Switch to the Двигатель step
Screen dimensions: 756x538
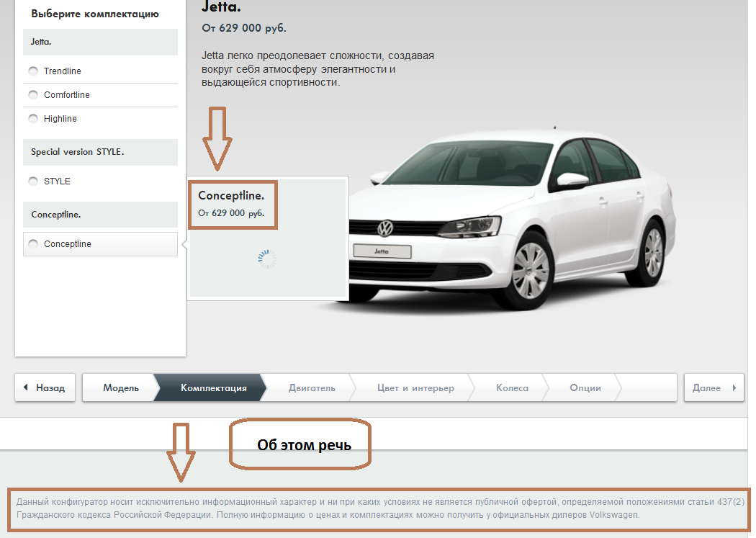(312, 387)
